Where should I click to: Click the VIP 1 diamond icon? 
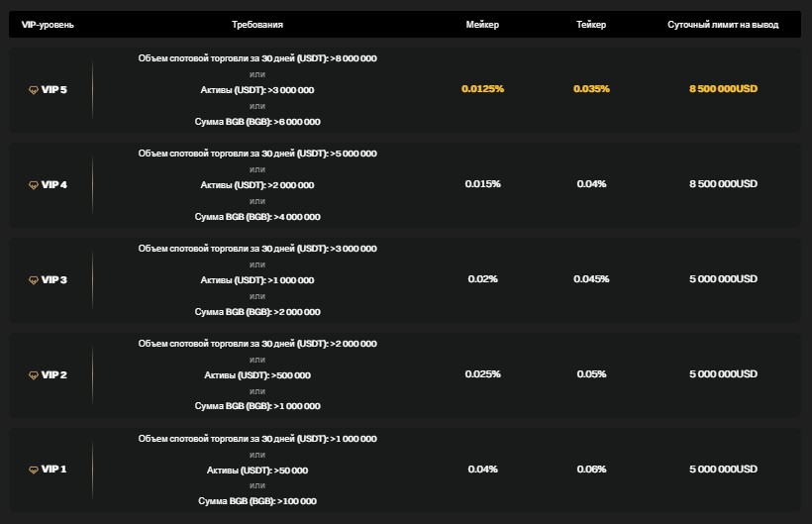34,470
